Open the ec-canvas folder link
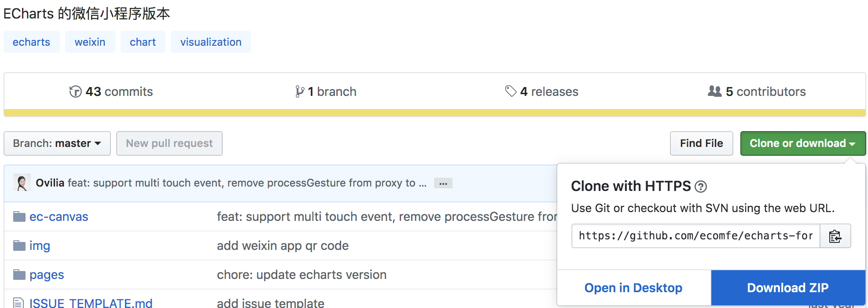868x308 pixels. pos(59,216)
